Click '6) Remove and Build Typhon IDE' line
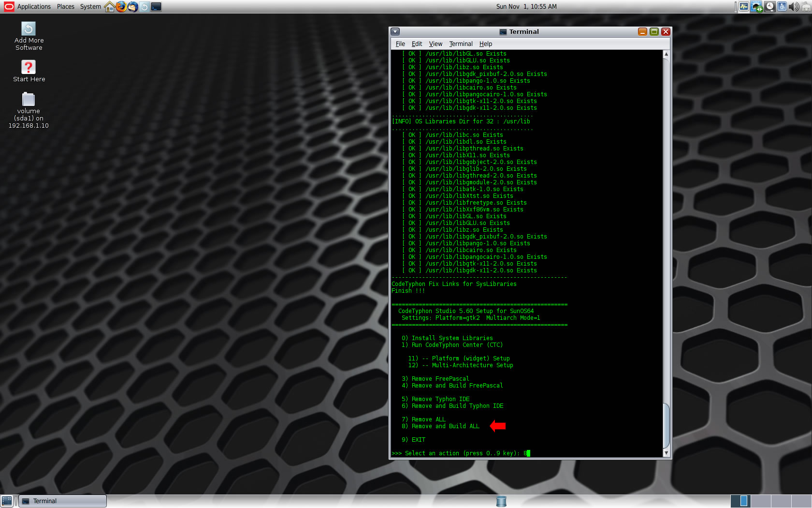812x508 pixels. pyautogui.click(x=452, y=406)
